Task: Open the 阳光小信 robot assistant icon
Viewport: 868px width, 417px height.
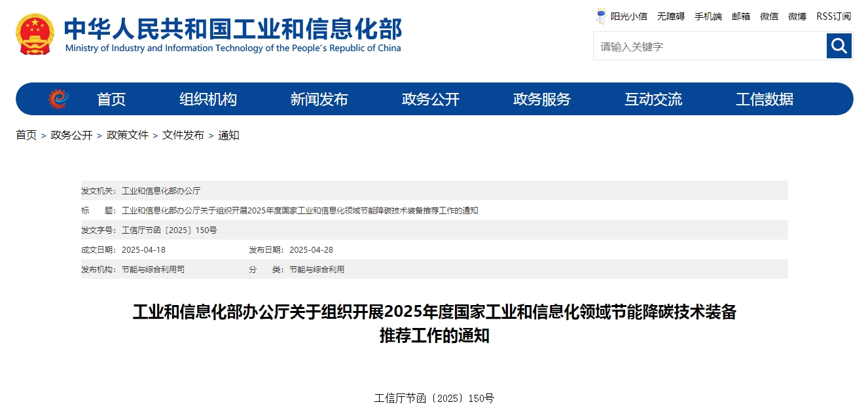Action: pos(601,16)
